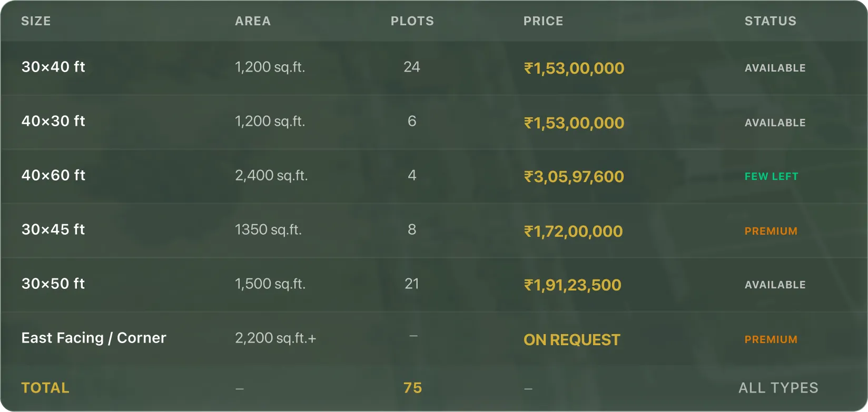Click the STATUS column header

coord(771,21)
